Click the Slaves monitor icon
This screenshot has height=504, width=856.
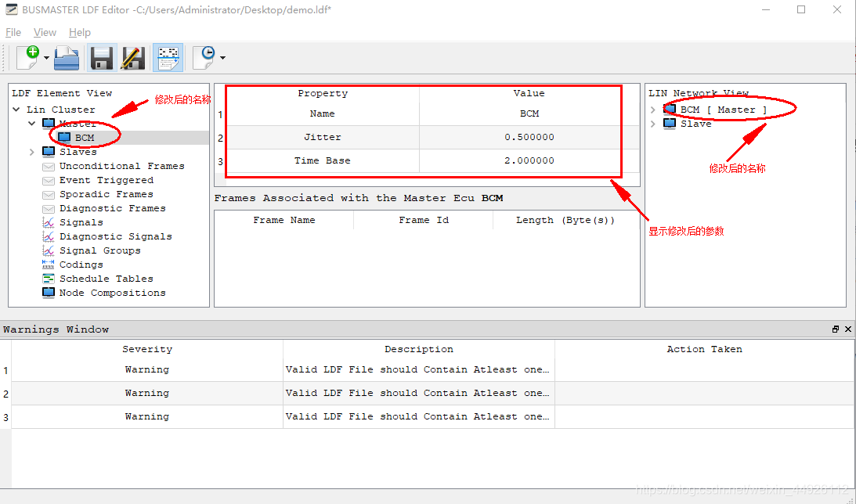pyautogui.click(x=49, y=152)
